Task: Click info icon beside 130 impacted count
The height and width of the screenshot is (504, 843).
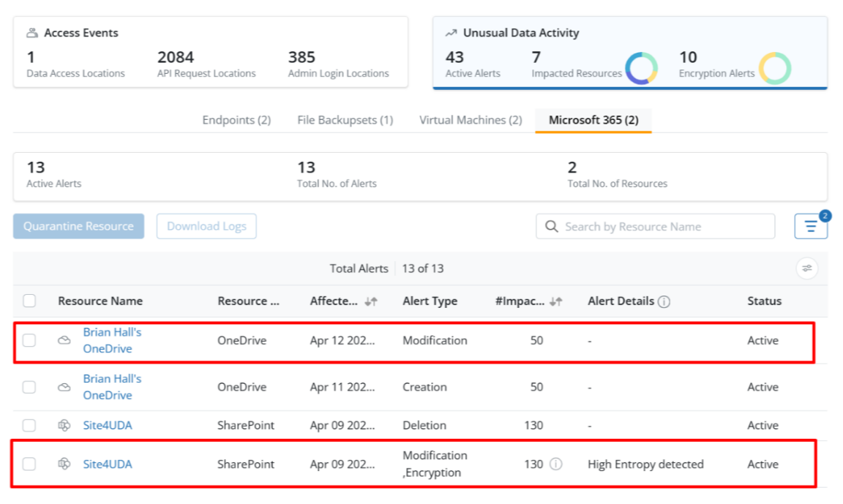Action: pos(555,464)
